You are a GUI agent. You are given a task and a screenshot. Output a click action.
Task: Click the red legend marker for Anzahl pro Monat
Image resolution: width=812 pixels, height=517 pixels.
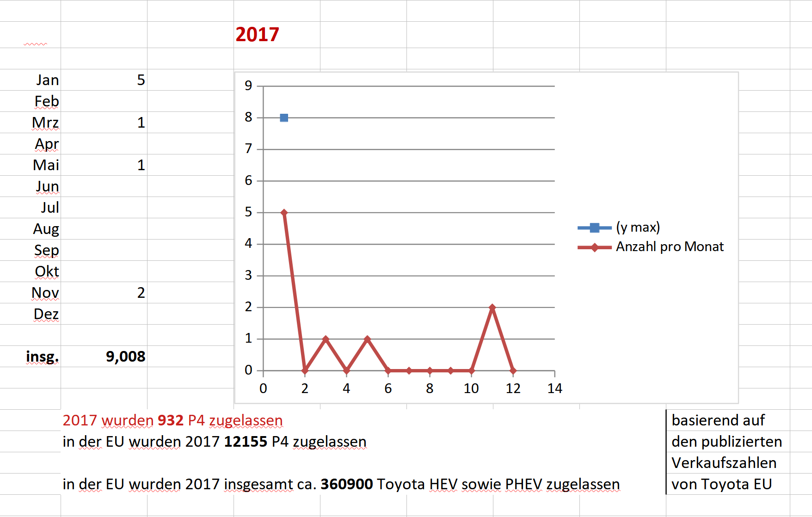click(594, 247)
